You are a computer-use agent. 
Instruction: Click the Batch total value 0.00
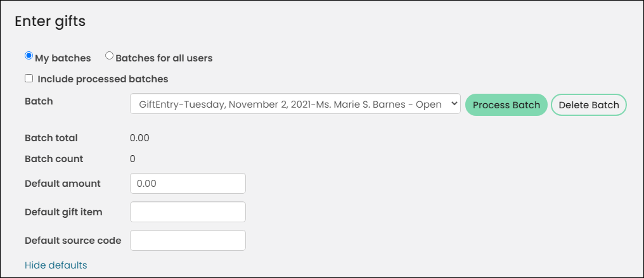click(x=139, y=138)
